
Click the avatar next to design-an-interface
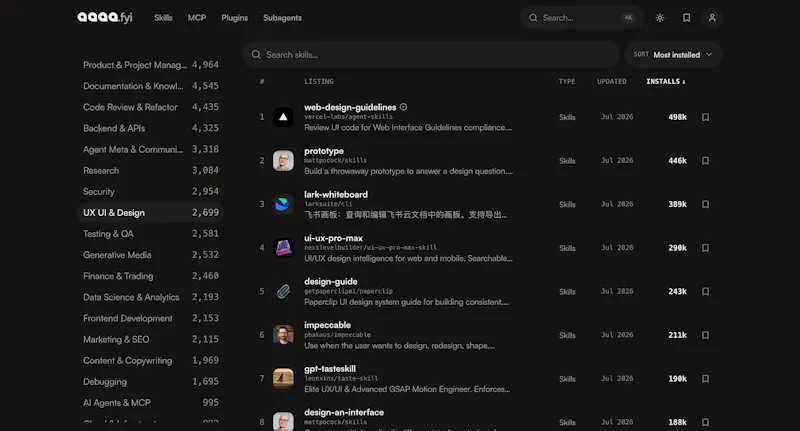[x=283, y=421]
